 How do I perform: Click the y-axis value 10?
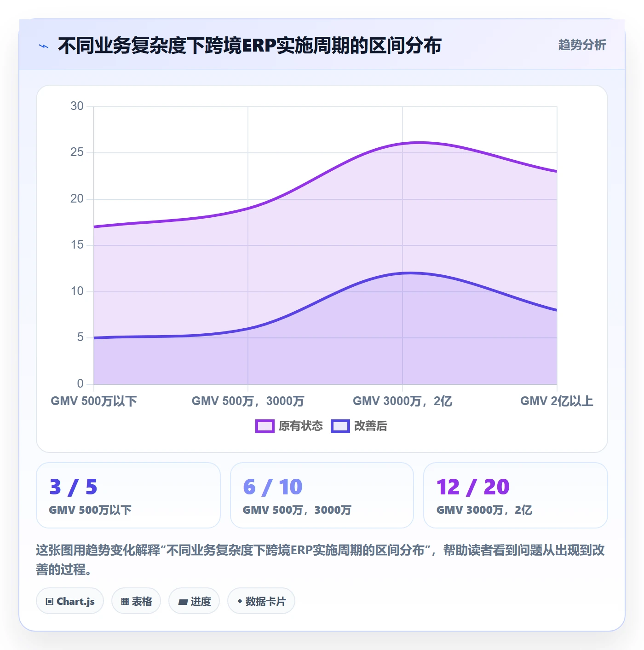pyautogui.click(x=77, y=291)
